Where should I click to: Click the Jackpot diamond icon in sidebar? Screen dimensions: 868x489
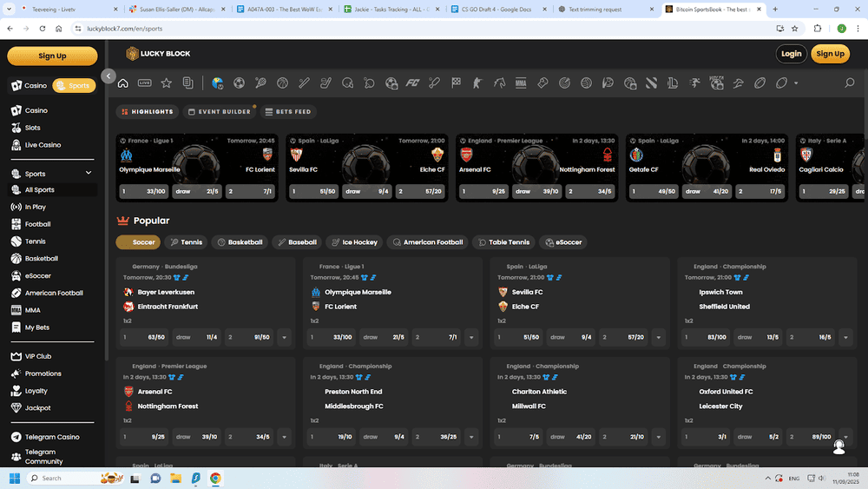pyautogui.click(x=16, y=407)
